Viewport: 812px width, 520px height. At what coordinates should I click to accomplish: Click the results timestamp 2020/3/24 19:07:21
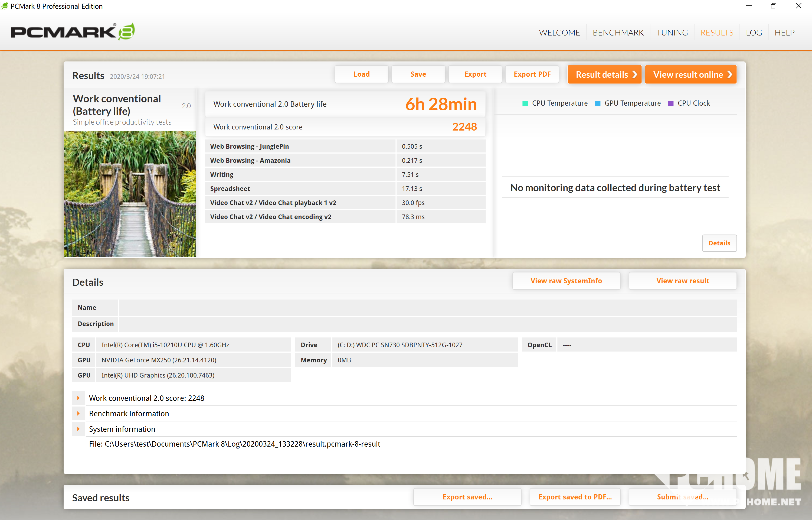click(x=137, y=77)
